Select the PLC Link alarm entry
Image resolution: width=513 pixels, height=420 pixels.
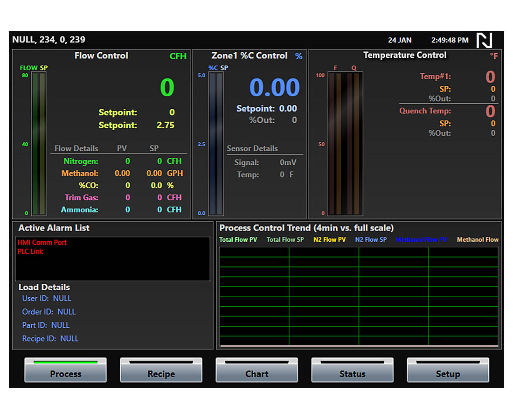[31, 252]
